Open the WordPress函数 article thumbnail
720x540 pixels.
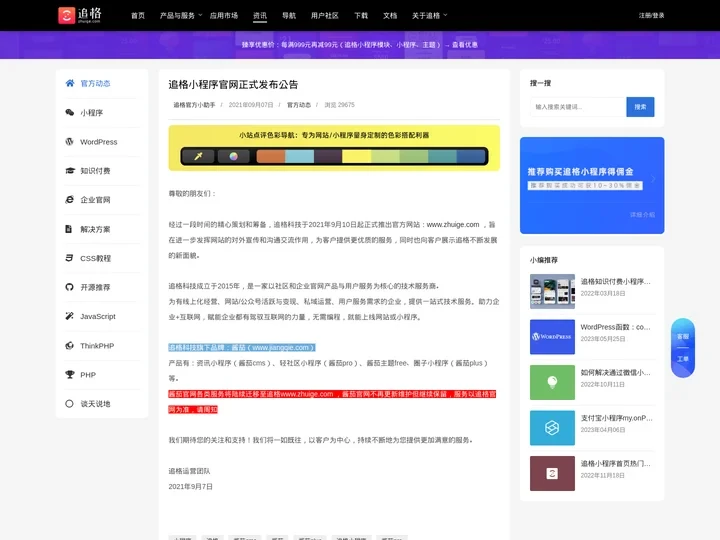(x=552, y=337)
